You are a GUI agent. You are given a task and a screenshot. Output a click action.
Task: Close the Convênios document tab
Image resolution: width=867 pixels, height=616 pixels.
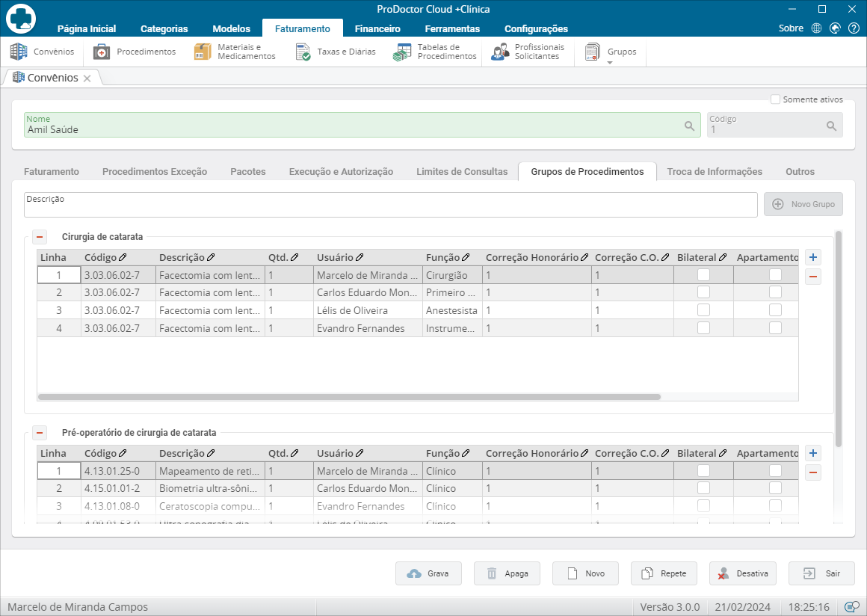87,78
